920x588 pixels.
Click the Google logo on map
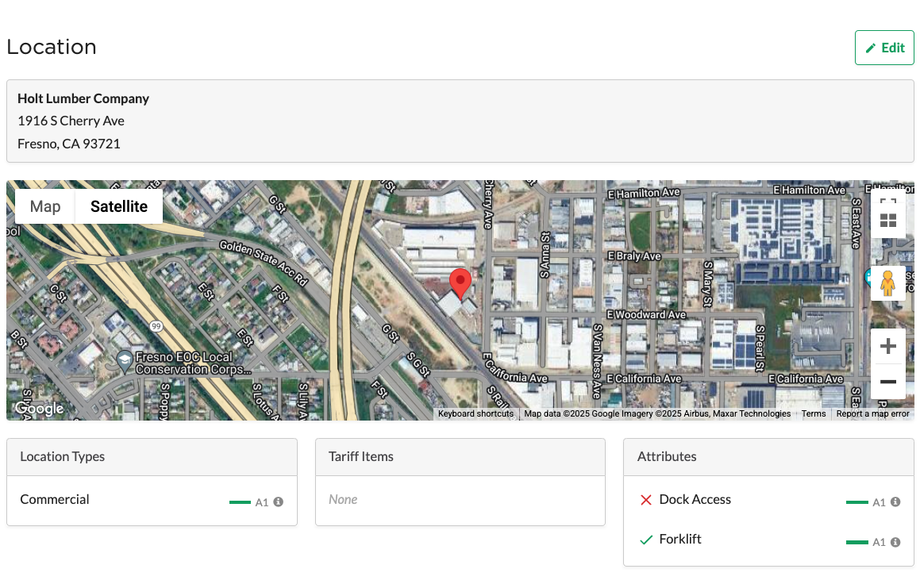click(x=39, y=409)
